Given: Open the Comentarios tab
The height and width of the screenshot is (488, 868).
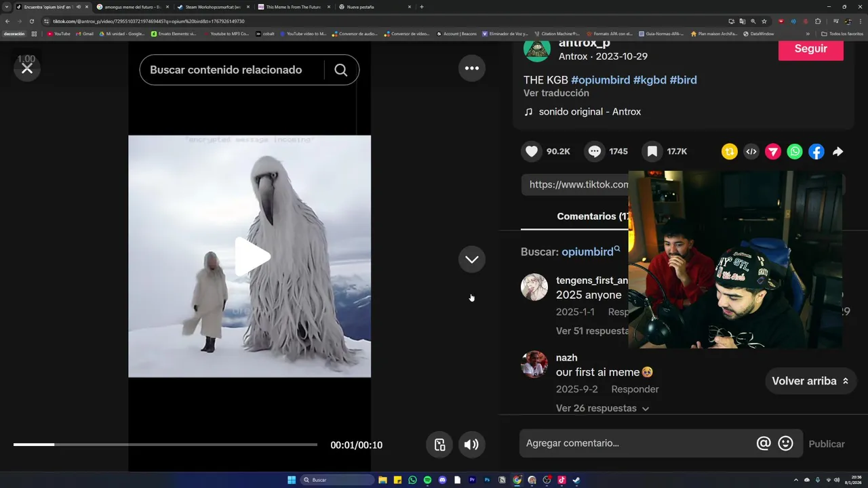Looking at the screenshot, I should (x=594, y=216).
